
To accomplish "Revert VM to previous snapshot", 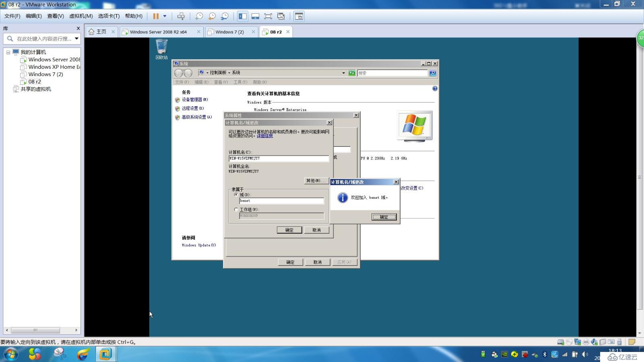I will click(212, 16).
